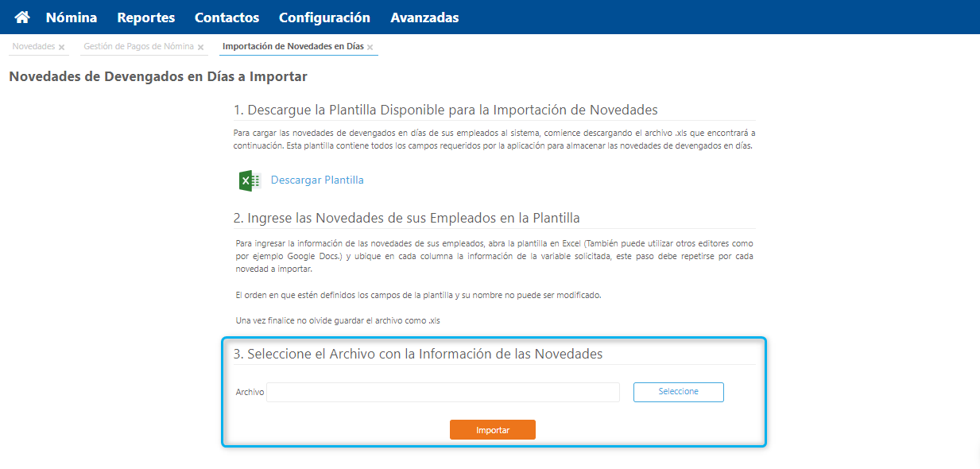Viewport: 980px width, 469px height.
Task: Close the Importación de Novedades en Días tab
Action: (x=370, y=48)
